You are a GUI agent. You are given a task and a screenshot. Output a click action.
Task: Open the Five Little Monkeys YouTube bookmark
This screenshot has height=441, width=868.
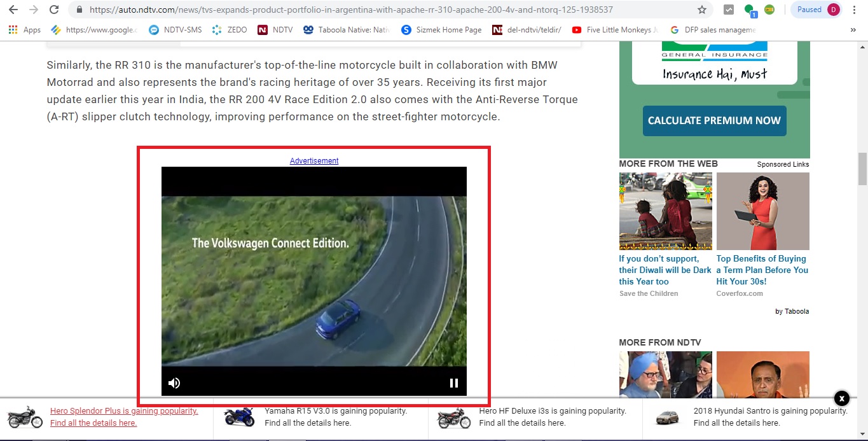pos(616,30)
